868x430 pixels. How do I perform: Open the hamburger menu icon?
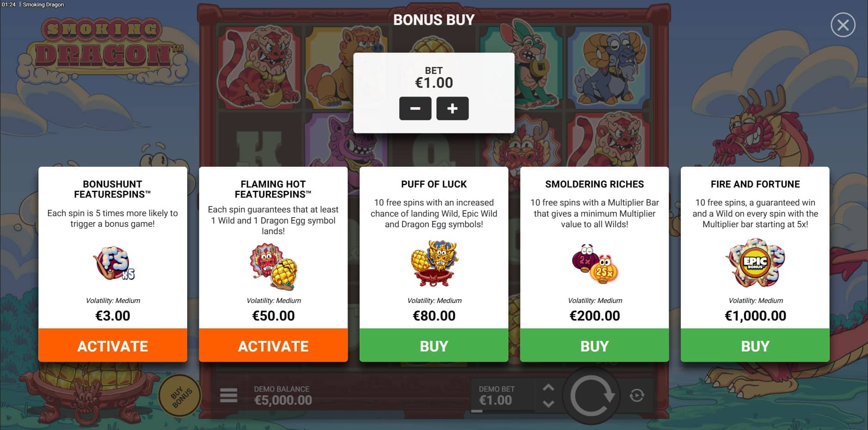pos(229,395)
